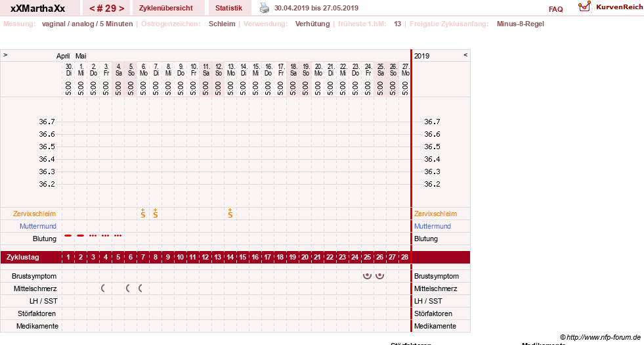Click the 'Schleim' Östrogenzeichen value

coord(222,24)
